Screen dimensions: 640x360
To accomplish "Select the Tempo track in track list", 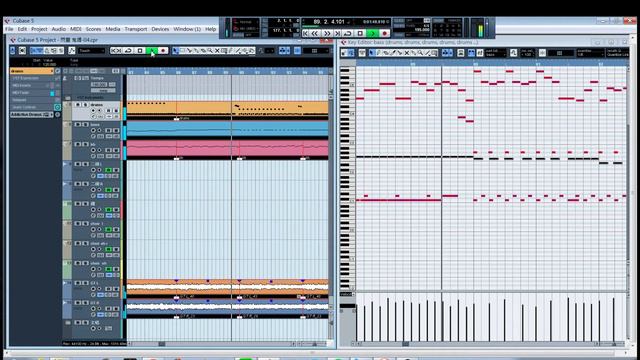I will point(96,78).
